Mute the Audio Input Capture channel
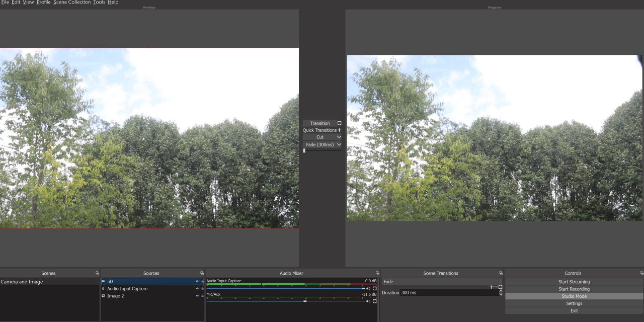The image size is (644, 322). [368, 288]
